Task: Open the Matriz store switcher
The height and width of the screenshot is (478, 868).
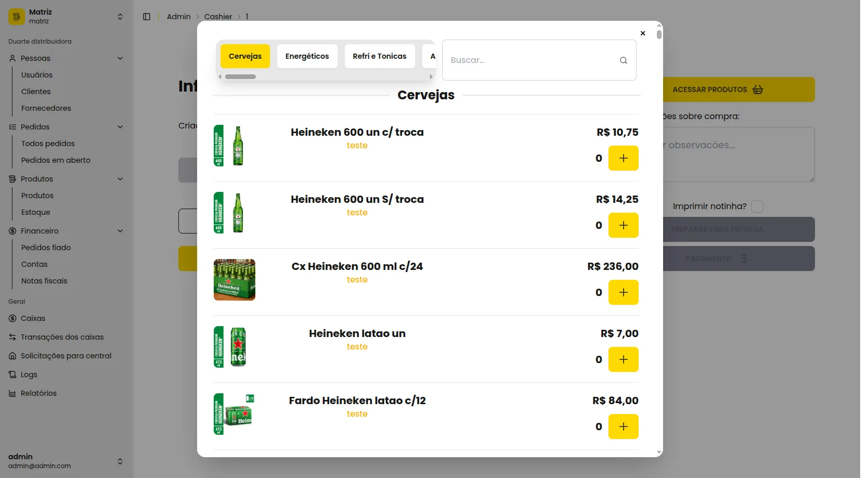Action: [x=67, y=17]
